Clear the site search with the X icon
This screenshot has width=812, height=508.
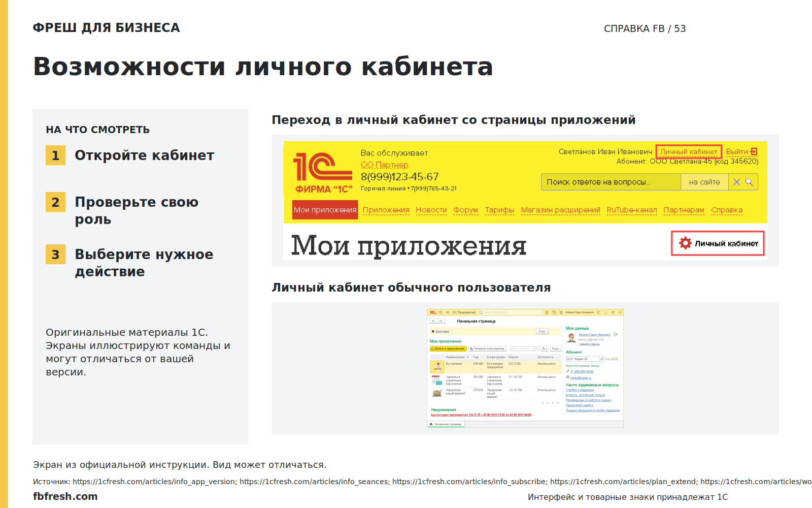click(737, 182)
